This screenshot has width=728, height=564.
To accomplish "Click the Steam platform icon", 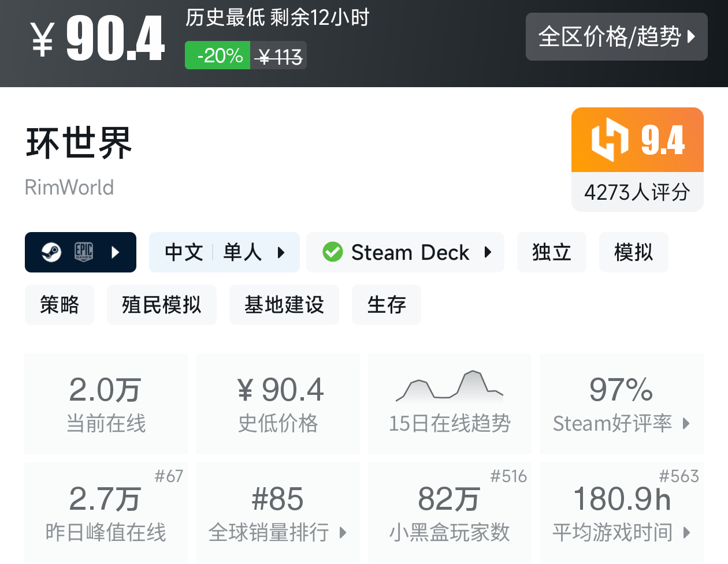I will (x=51, y=252).
